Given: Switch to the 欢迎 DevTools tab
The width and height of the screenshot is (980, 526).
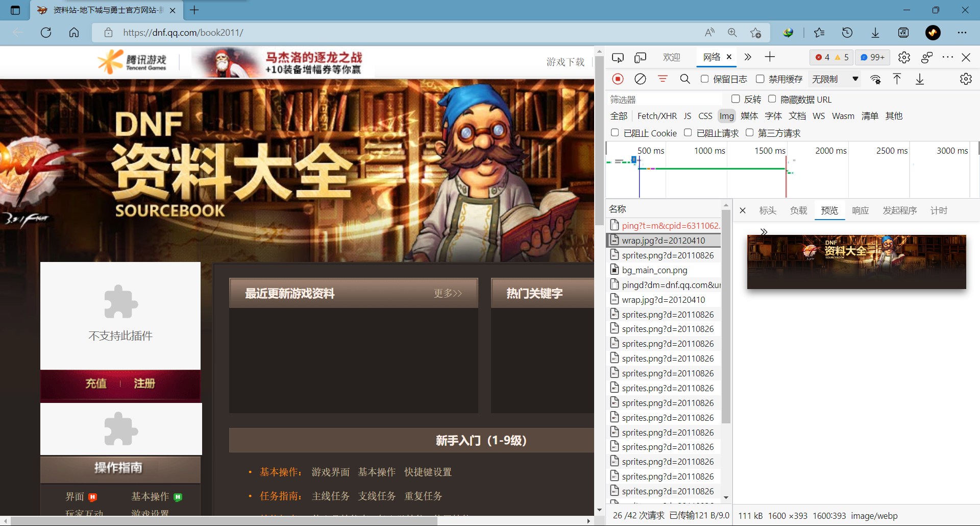Looking at the screenshot, I should click(672, 57).
